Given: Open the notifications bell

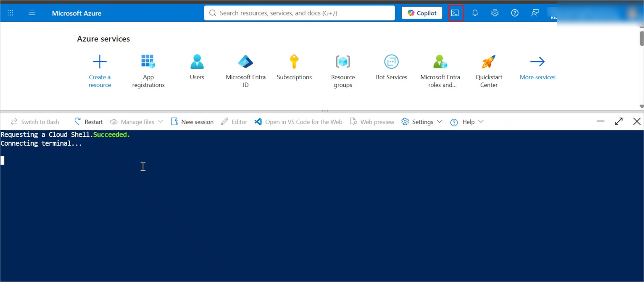Looking at the screenshot, I should pyautogui.click(x=475, y=13).
